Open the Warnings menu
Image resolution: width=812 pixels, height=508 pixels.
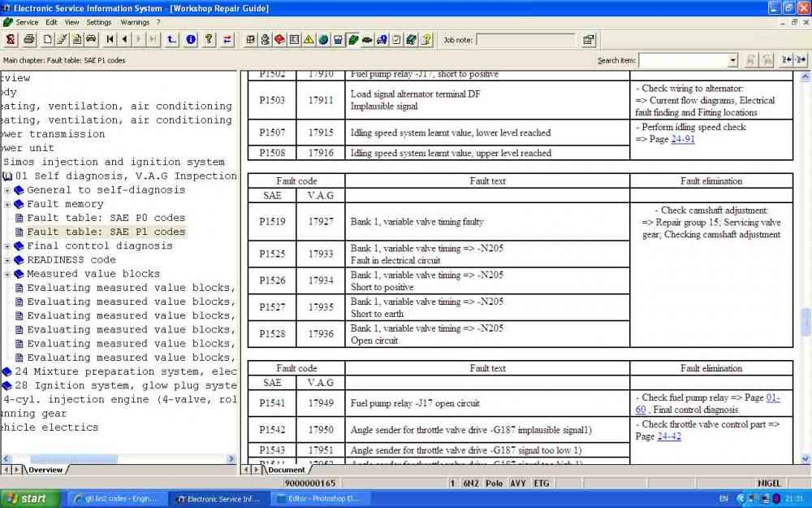pyautogui.click(x=135, y=22)
